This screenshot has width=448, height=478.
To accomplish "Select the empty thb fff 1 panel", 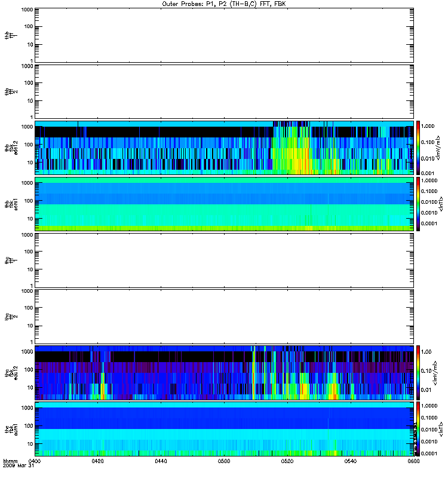I will pos(225,35).
